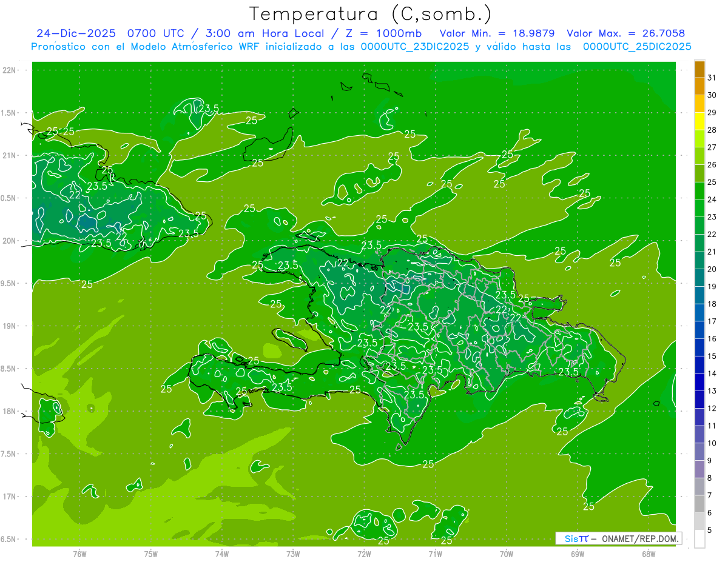Click the legend value 27
This screenshot has width=728, height=562.
point(712,147)
